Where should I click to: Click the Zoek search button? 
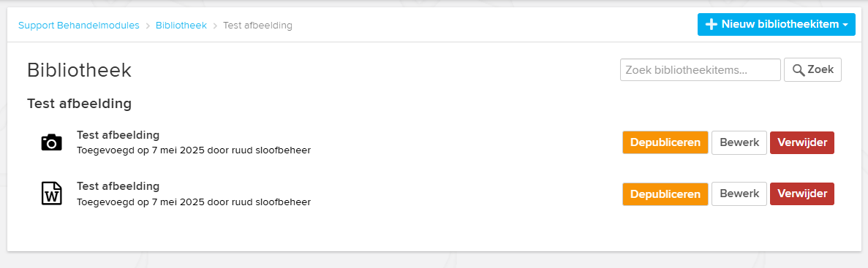[x=812, y=70]
